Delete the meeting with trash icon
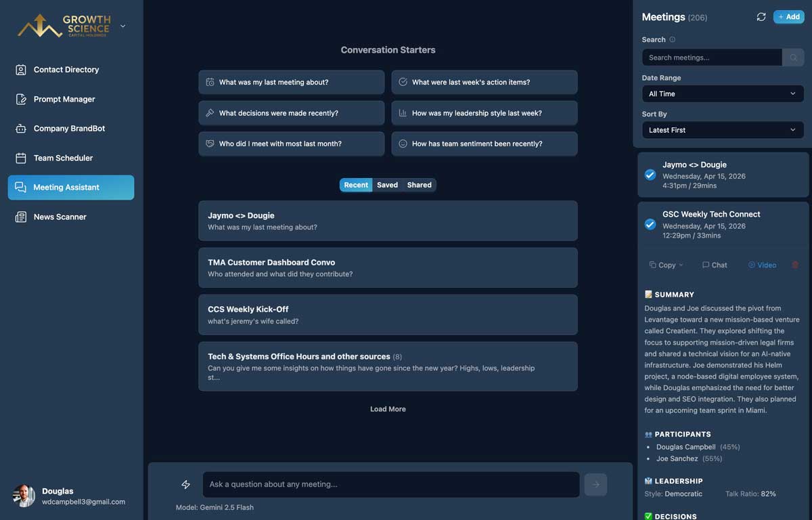The width and height of the screenshot is (812, 520). [795, 265]
